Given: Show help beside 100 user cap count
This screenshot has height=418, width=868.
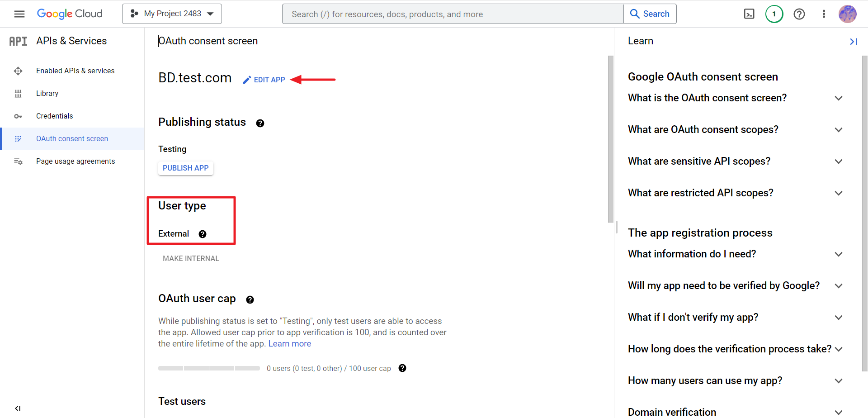Looking at the screenshot, I should pos(402,368).
